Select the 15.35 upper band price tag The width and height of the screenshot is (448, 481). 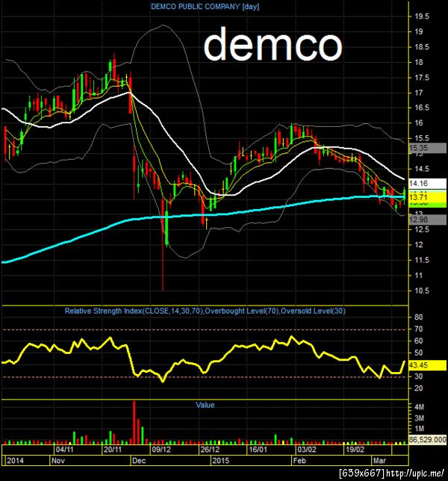pyautogui.click(x=427, y=148)
